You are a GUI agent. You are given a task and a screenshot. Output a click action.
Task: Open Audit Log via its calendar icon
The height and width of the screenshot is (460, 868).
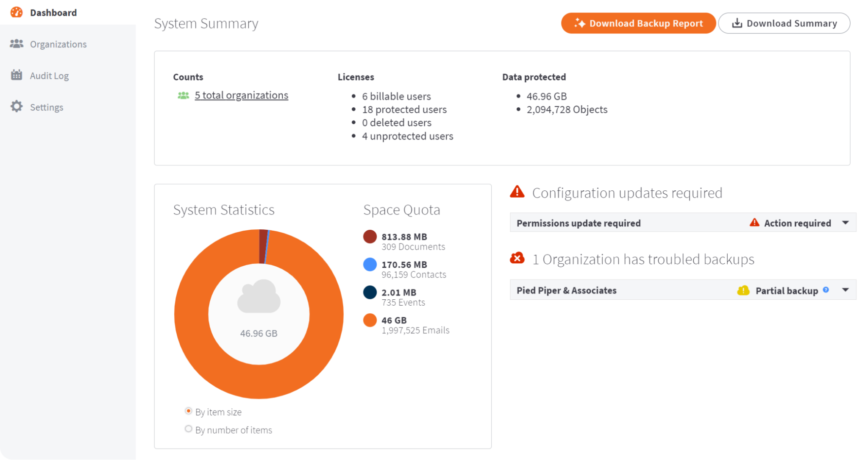tap(16, 75)
